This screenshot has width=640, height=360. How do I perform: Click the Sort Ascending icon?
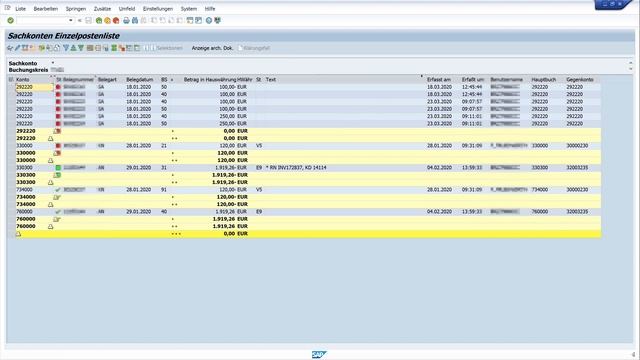pyautogui.click(x=73, y=48)
